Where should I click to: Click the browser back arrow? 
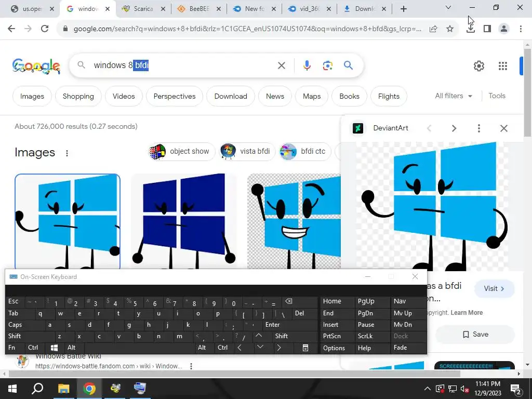pyautogui.click(x=11, y=29)
